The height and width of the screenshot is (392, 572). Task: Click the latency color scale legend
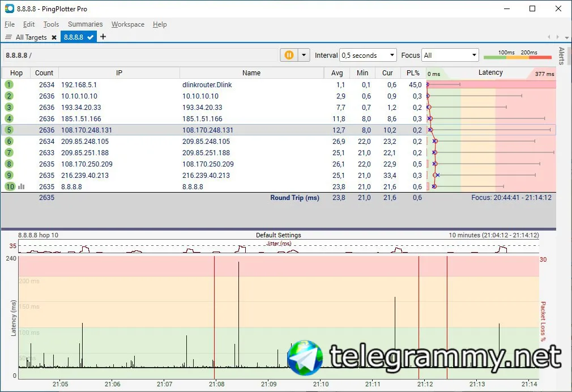point(517,55)
